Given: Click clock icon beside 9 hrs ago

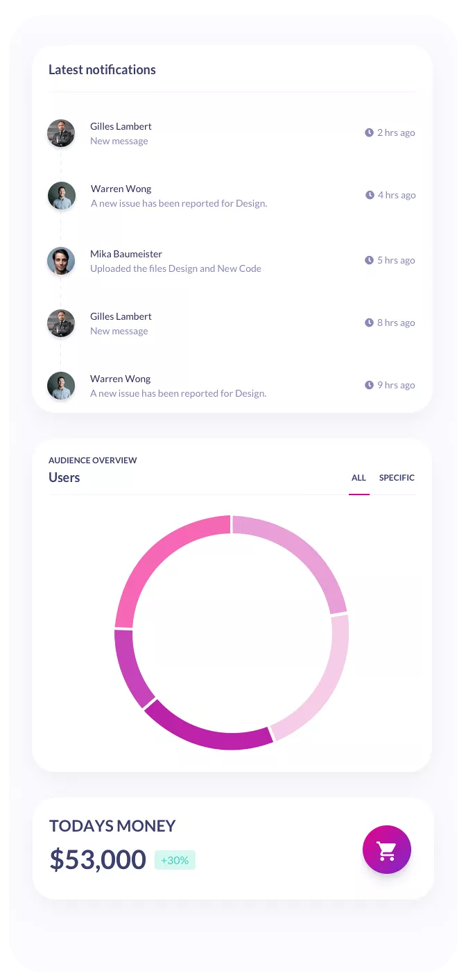Looking at the screenshot, I should tap(369, 385).
